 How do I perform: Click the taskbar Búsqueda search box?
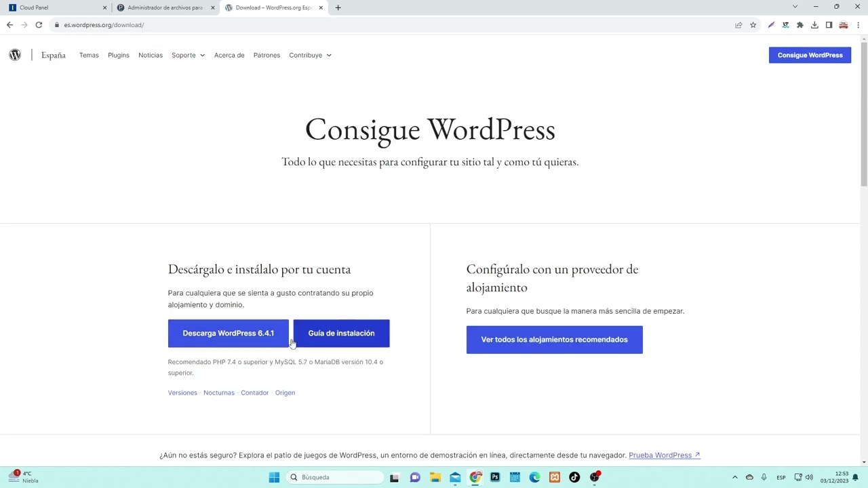coord(334,477)
